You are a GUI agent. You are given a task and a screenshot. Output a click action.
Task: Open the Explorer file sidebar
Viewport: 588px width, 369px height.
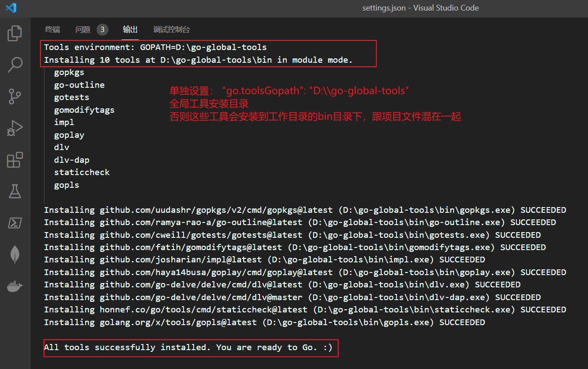tap(15, 32)
